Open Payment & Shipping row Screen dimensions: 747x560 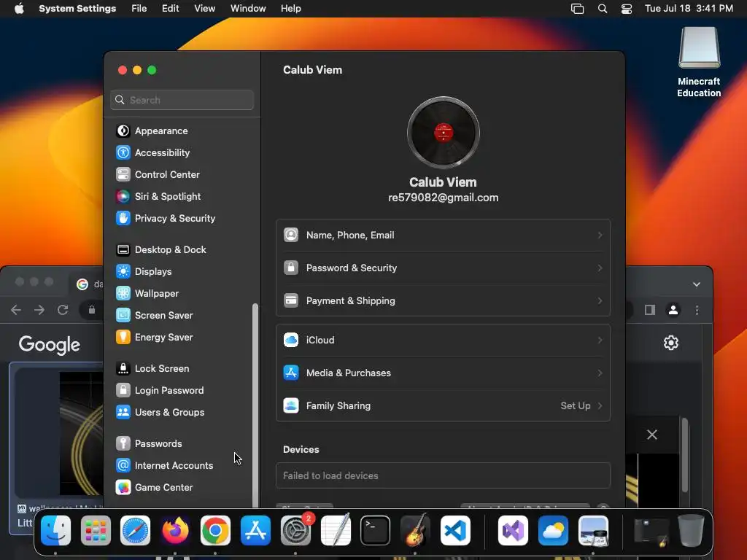click(443, 301)
